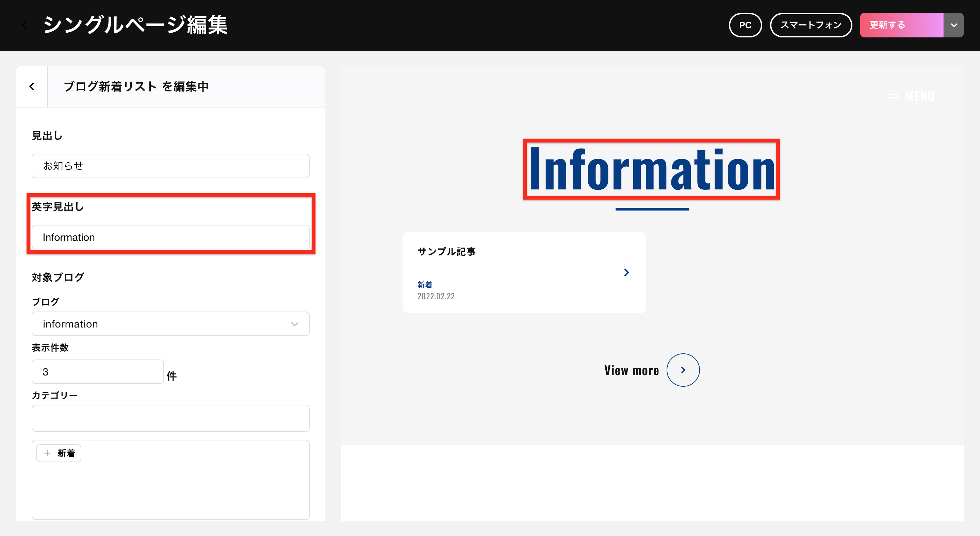Click the シングルページ編集 page title
Image resolution: width=980 pixels, height=536 pixels.
135,25
